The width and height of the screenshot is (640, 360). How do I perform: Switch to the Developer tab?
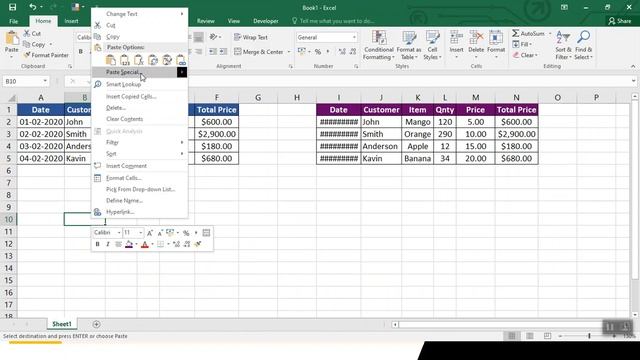(266, 21)
